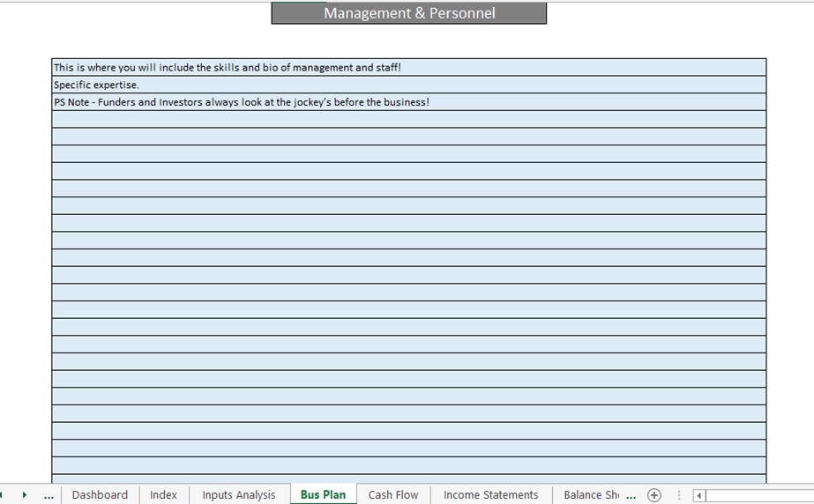Screen dimensions: 814x504
Task: Select the 'Specific expertise.' cell
Action: [409, 85]
